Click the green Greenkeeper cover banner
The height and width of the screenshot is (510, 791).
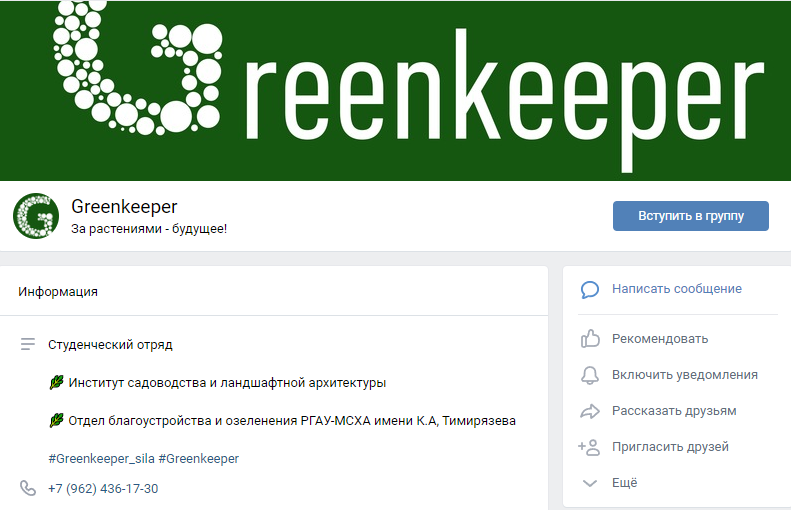point(396,90)
